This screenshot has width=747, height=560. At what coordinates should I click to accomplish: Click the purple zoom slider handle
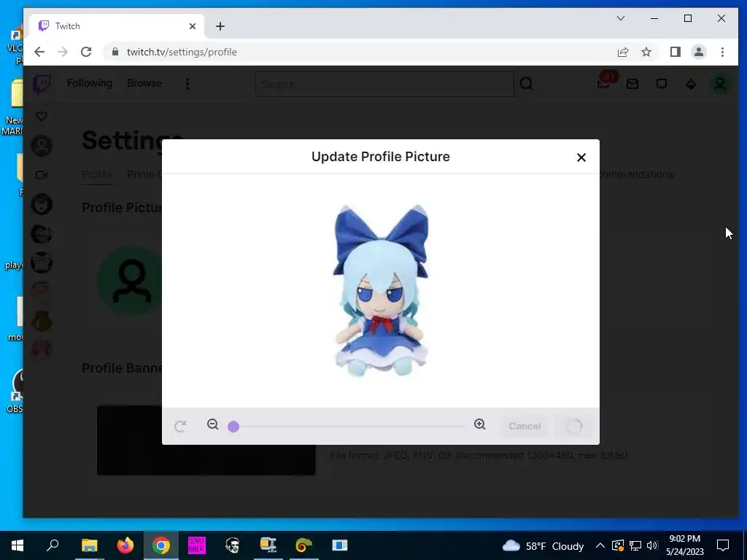[x=233, y=426]
